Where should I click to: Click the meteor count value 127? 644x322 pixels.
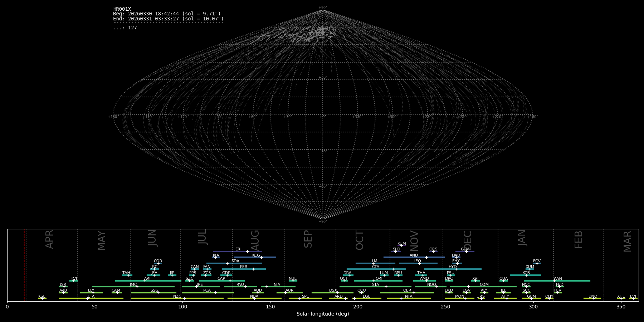click(x=132, y=28)
